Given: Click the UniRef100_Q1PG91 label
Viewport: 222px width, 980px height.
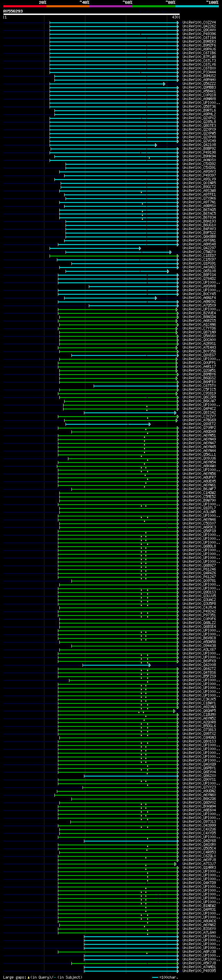Looking at the screenshot, I should 199,263.
